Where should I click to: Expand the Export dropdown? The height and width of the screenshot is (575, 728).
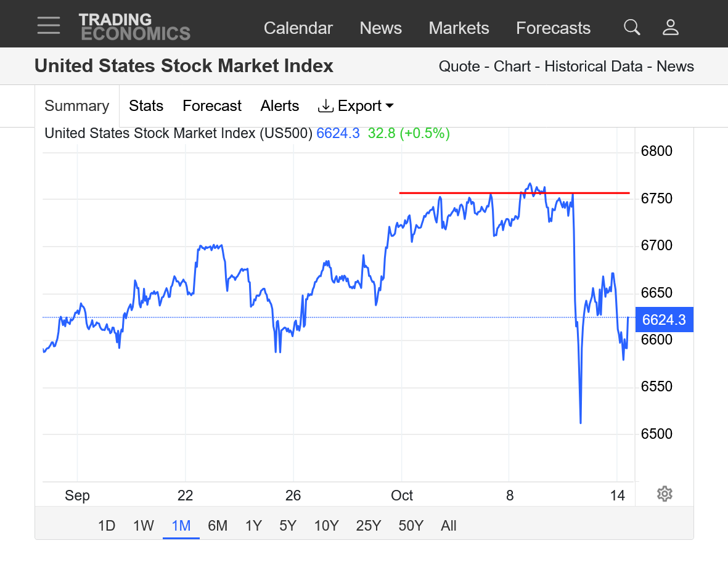click(356, 106)
